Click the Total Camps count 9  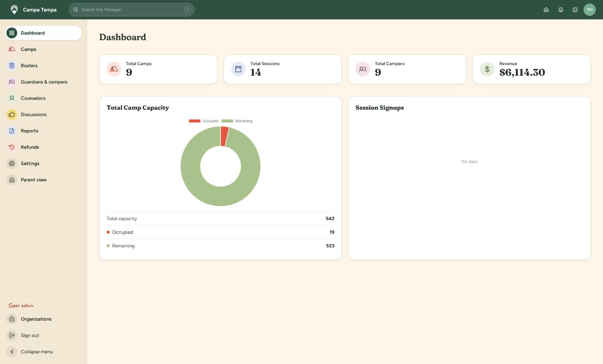point(129,72)
